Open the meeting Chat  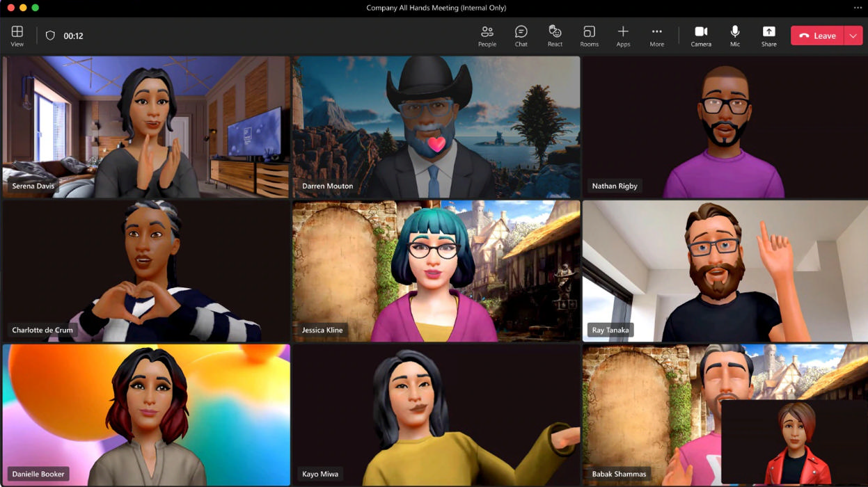coord(521,36)
